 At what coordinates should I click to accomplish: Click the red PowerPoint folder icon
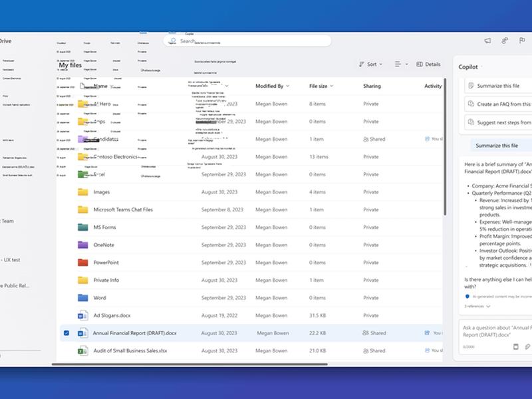click(82, 263)
